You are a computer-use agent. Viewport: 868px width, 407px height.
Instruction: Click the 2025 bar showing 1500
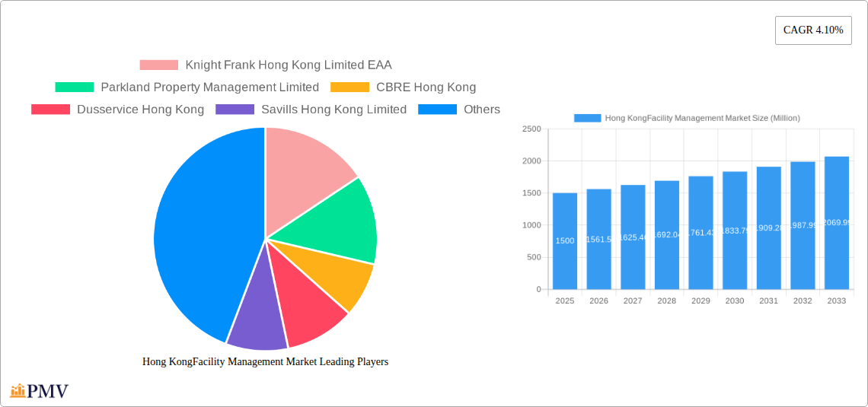565,241
